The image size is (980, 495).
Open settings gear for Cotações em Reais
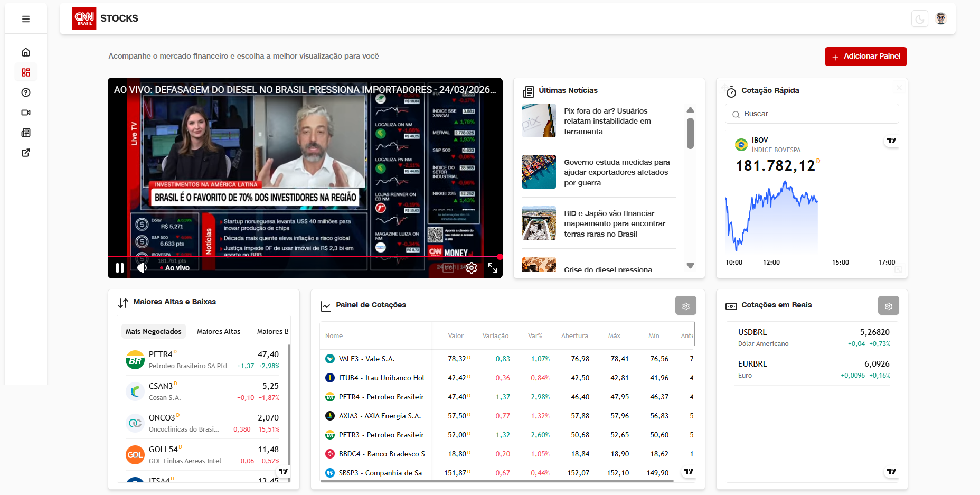[888, 306]
